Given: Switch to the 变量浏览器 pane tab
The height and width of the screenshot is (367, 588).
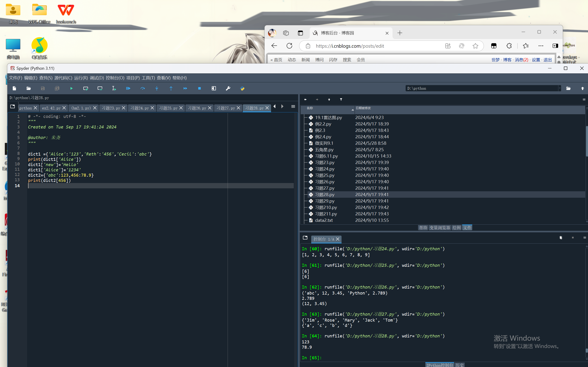Looking at the screenshot, I should pyautogui.click(x=440, y=228).
